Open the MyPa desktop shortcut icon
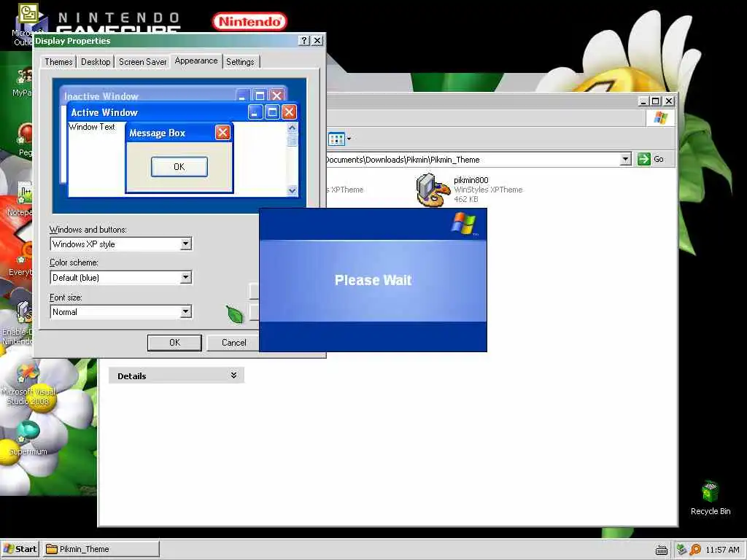 click(25, 76)
